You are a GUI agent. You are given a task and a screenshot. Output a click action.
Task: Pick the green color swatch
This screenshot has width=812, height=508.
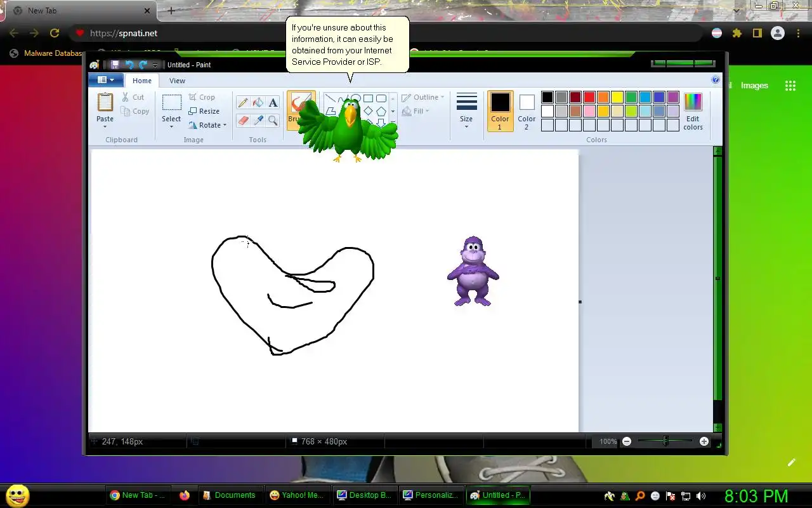coord(631,97)
